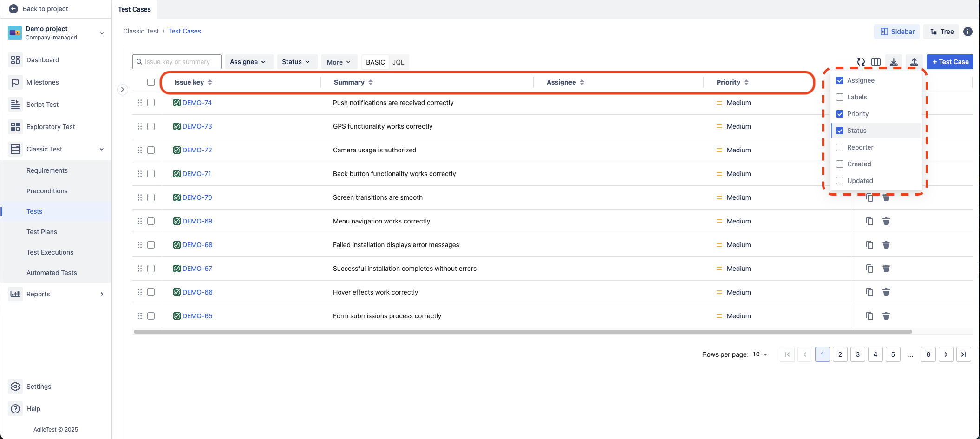Delete test case DEMO-69 with trash icon
Screen dimensions: 980x439
point(886,221)
